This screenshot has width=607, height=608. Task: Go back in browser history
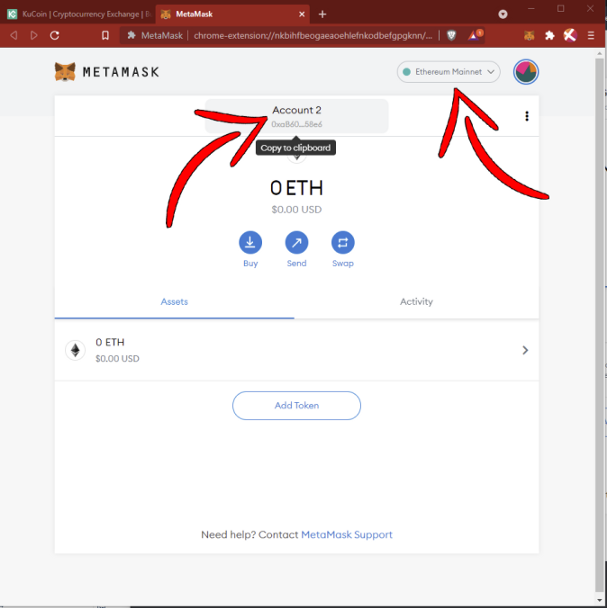(14, 36)
